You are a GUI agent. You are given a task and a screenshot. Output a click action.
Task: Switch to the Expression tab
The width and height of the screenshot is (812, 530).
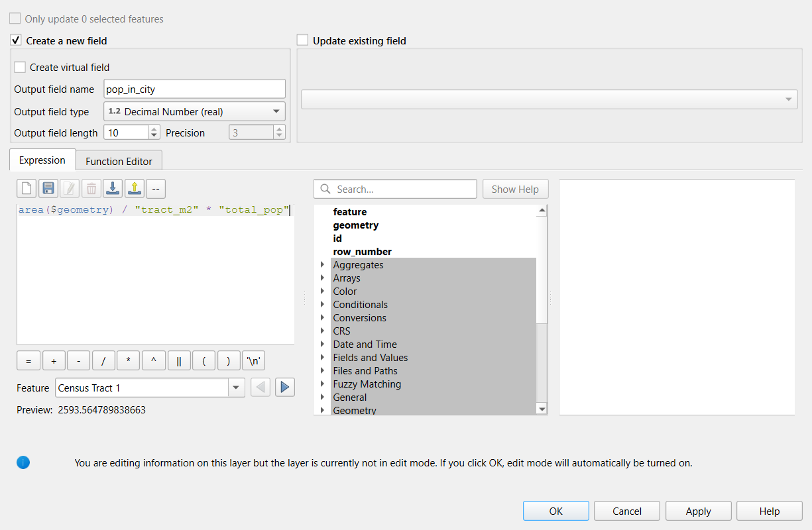click(x=42, y=160)
